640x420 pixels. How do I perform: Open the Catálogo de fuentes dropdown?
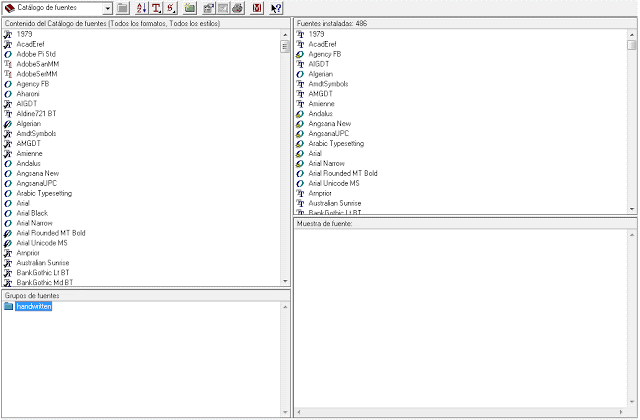[x=107, y=8]
